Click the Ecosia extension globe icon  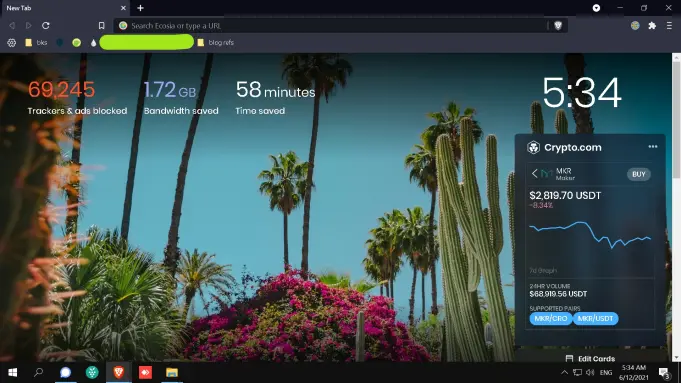click(x=635, y=26)
